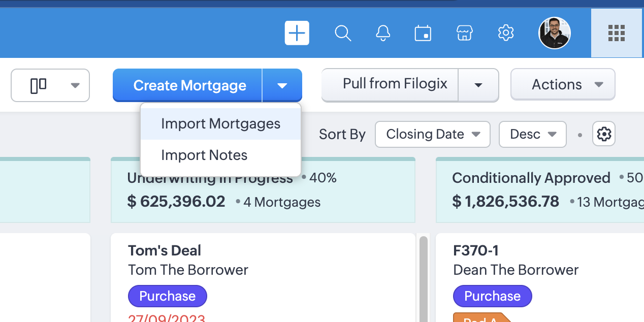Image resolution: width=644 pixels, height=322 pixels.
Task: Open notifications bell icon
Action: 383,34
